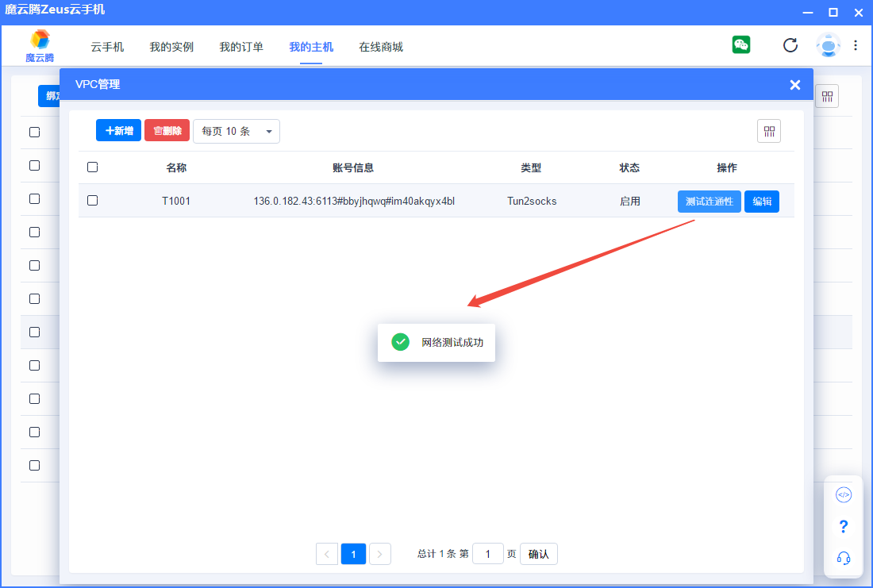Image resolution: width=873 pixels, height=588 pixels.
Task: Switch to 云手机 tab
Action: 107,47
